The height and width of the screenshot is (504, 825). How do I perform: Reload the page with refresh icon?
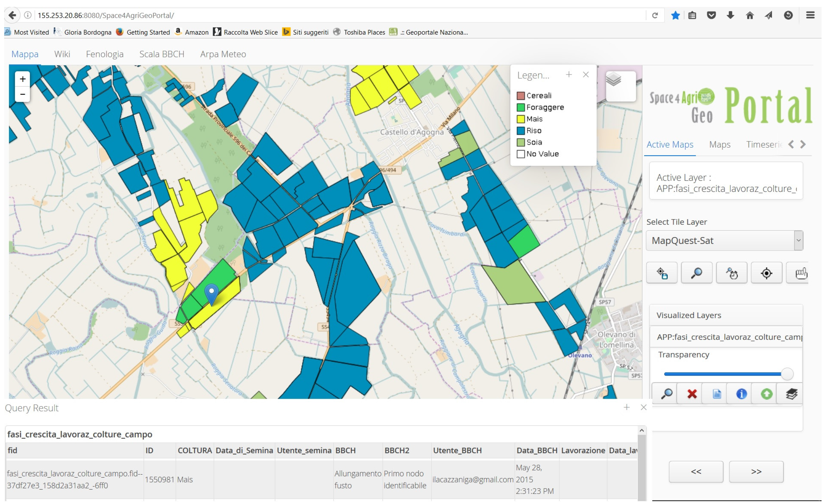655,15
